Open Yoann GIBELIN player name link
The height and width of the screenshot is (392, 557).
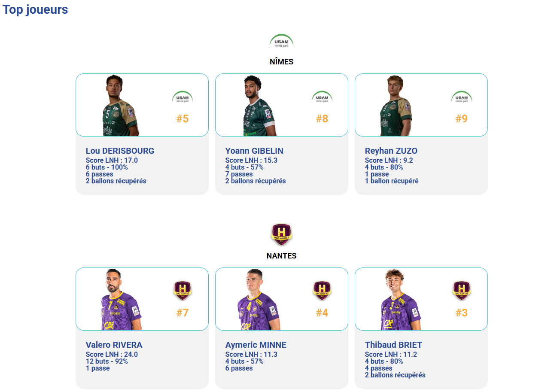tap(254, 151)
